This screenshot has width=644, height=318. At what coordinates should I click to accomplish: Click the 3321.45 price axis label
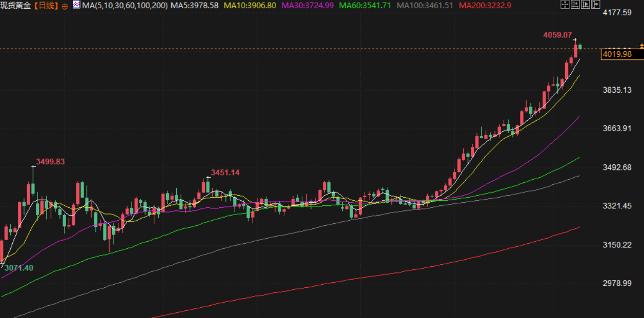click(617, 206)
